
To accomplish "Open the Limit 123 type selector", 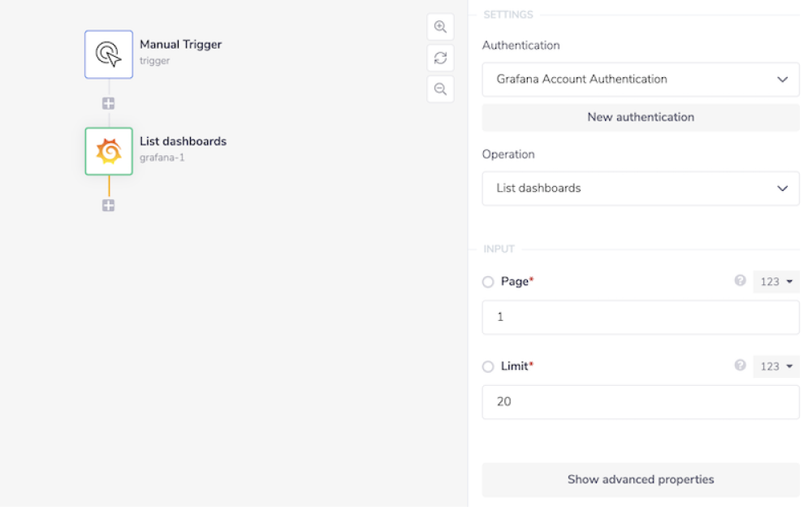I will tap(776, 366).
